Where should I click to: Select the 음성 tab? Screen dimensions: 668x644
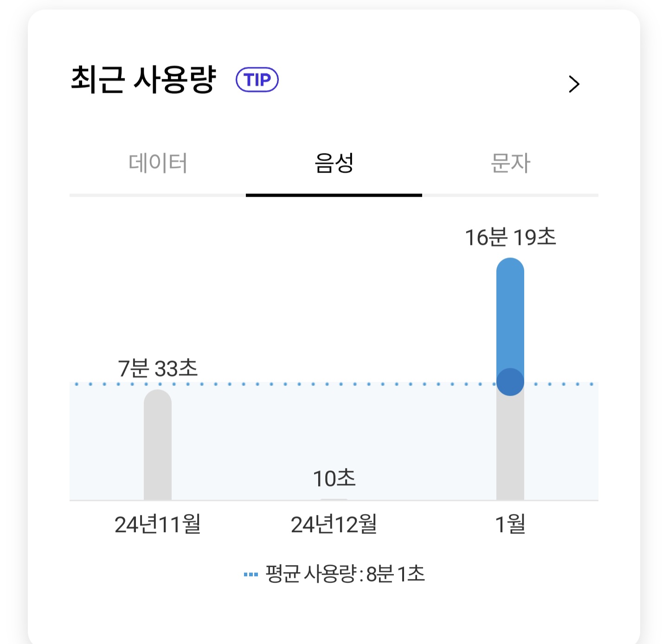pyautogui.click(x=334, y=163)
